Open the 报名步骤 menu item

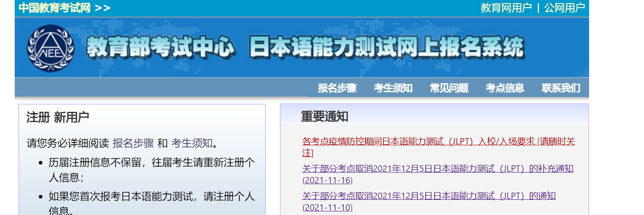(x=337, y=88)
